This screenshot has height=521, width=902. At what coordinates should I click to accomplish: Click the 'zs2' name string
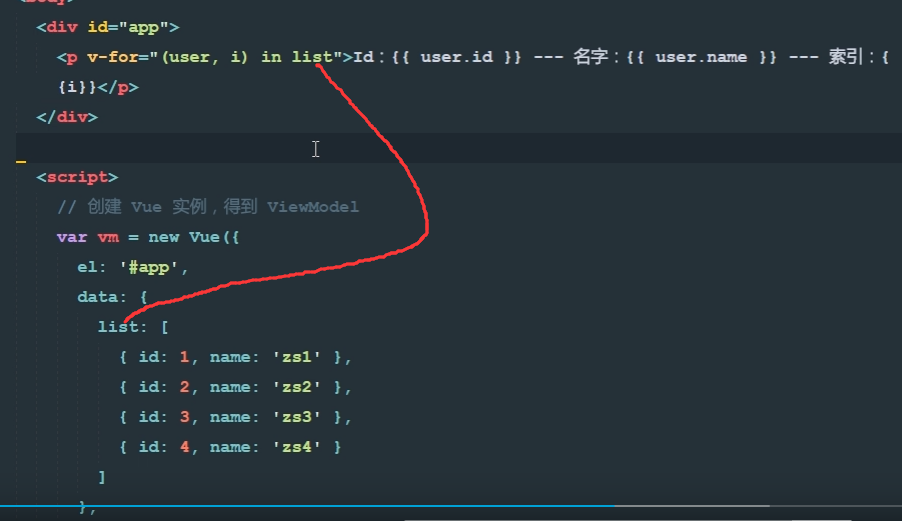297,386
